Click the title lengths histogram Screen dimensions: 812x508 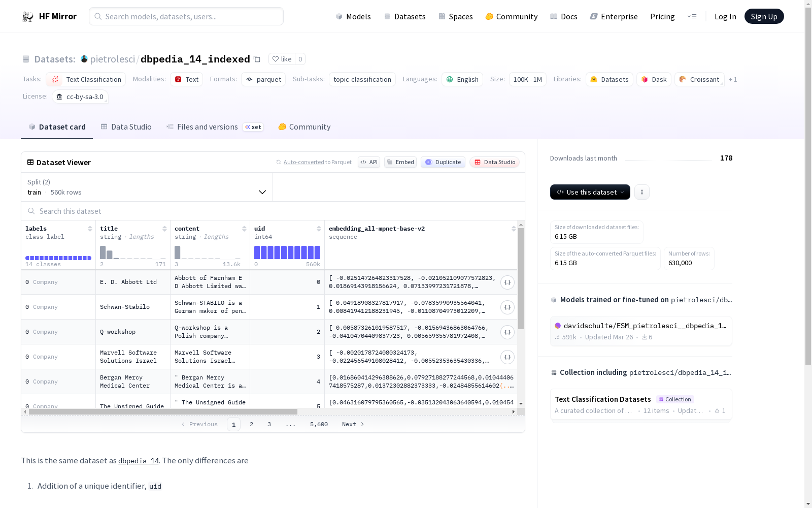coord(133,252)
